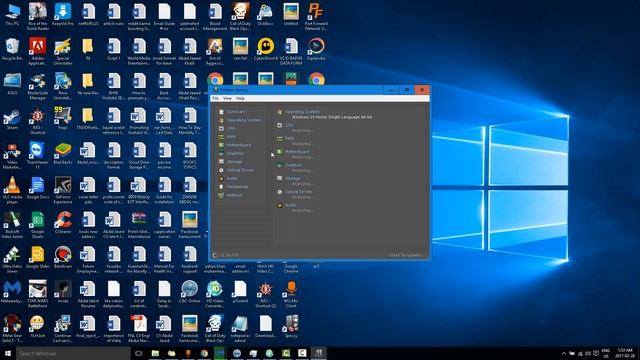Click the Check for updates link
640x360 pixels.
(x=406, y=255)
